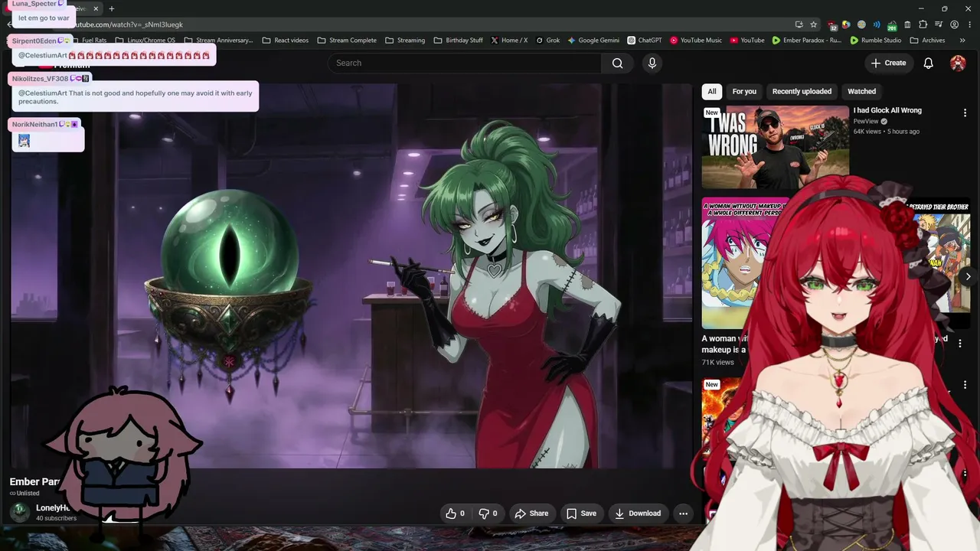Image resolution: width=980 pixels, height=551 pixels.
Task: Open YouTube Music bookmark
Action: (696, 41)
